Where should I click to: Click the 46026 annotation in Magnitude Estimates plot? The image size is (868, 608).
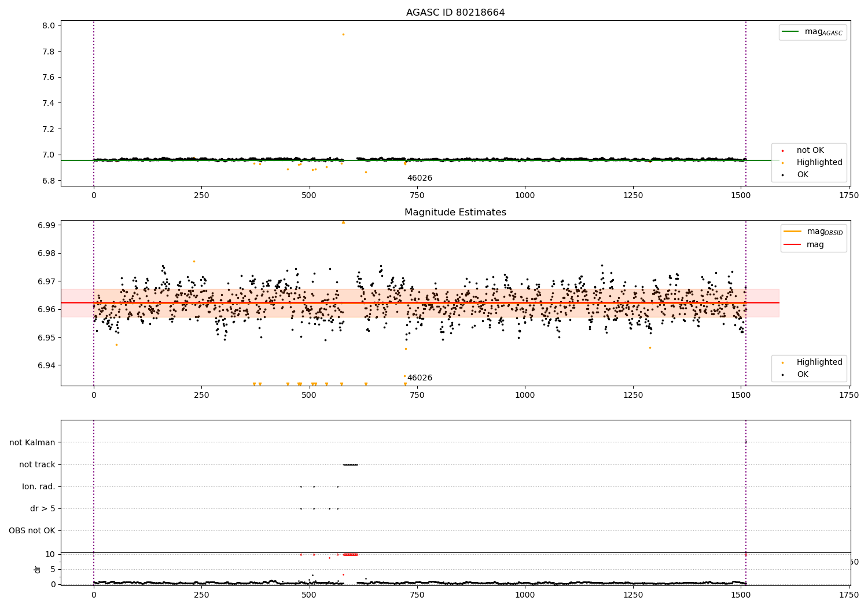(x=420, y=378)
